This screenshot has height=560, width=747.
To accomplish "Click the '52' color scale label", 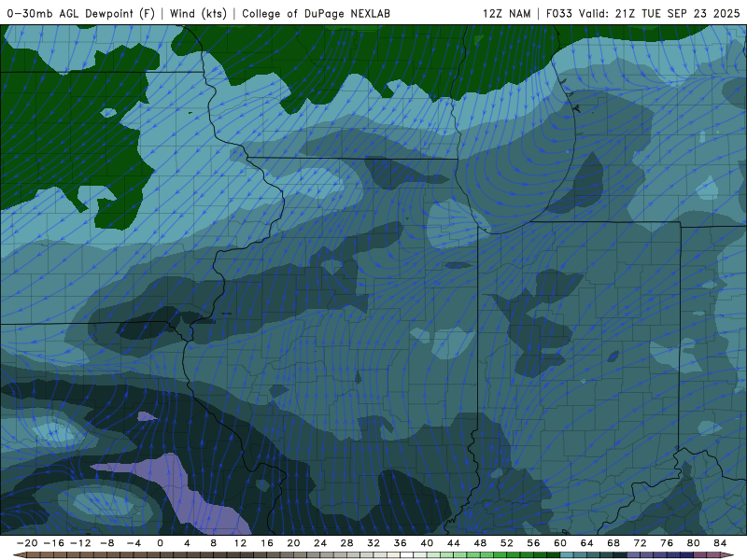I will [x=507, y=543].
